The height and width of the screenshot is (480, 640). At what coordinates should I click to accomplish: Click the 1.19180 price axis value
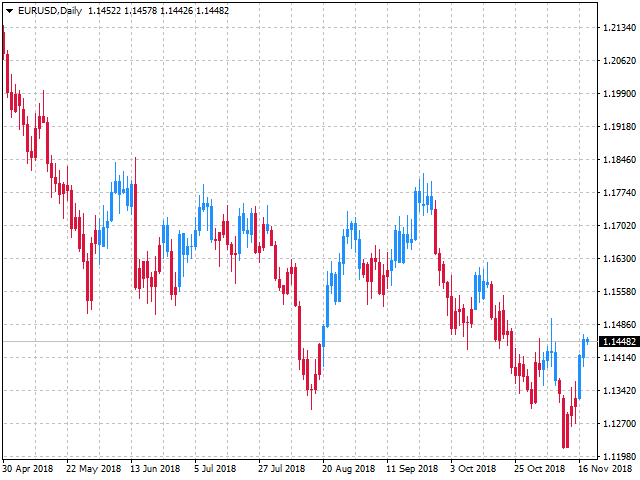click(619, 127)
